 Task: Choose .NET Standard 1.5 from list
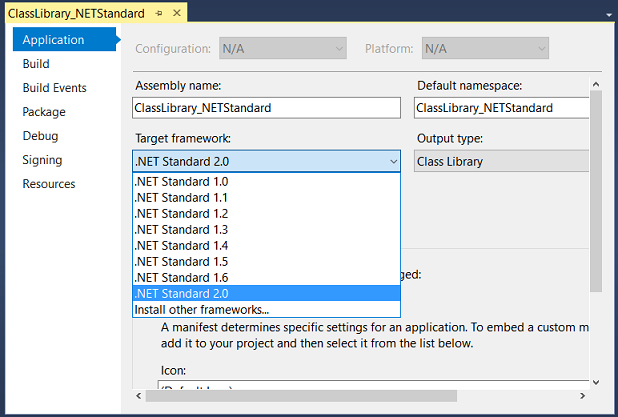pyautogui.click(x=266, y=262)
